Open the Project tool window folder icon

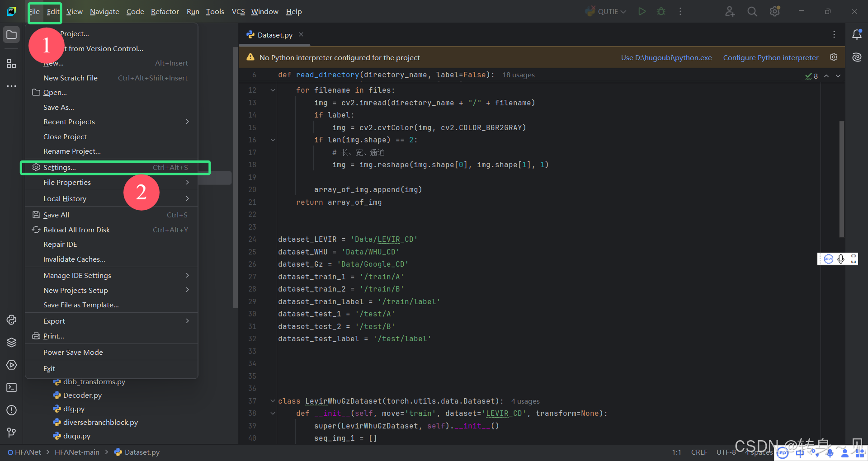[x=12, y=35]
